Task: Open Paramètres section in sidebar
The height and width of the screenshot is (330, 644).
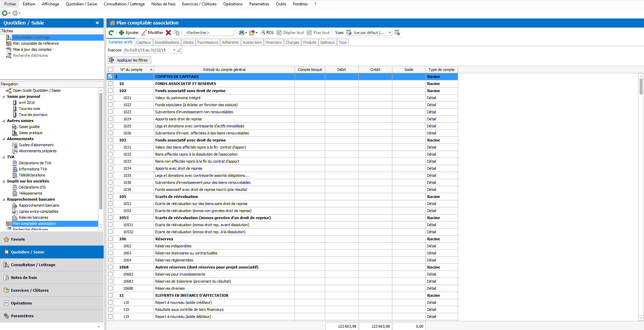Action: tap(52, 316)
